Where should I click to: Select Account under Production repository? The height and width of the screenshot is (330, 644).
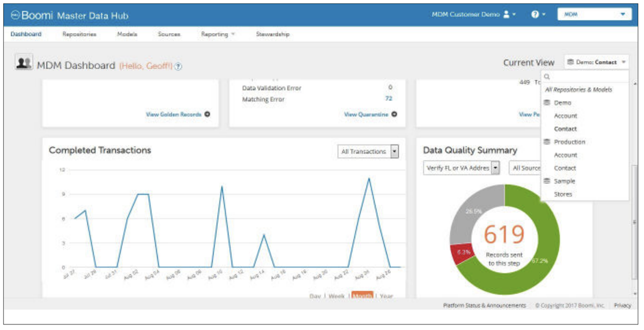tap(566, 155)
